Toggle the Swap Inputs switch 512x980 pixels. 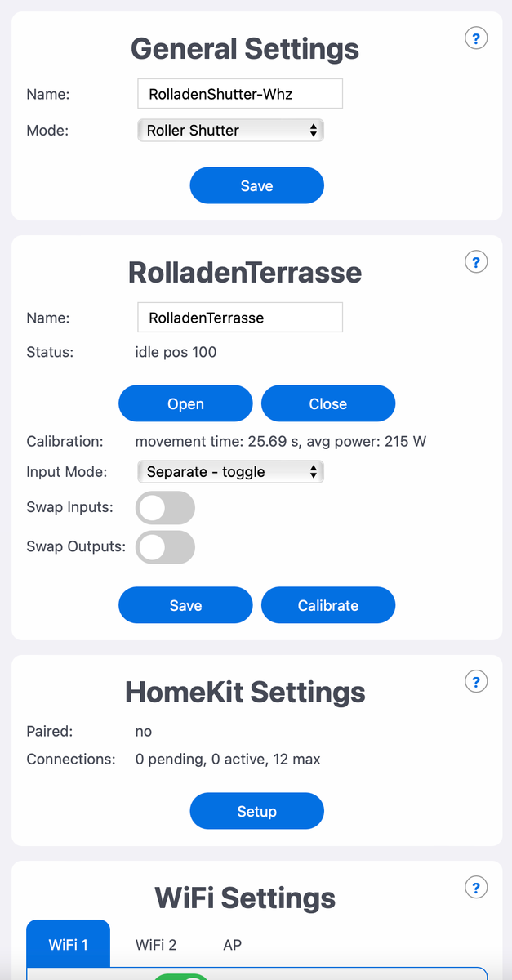(166, 507)
